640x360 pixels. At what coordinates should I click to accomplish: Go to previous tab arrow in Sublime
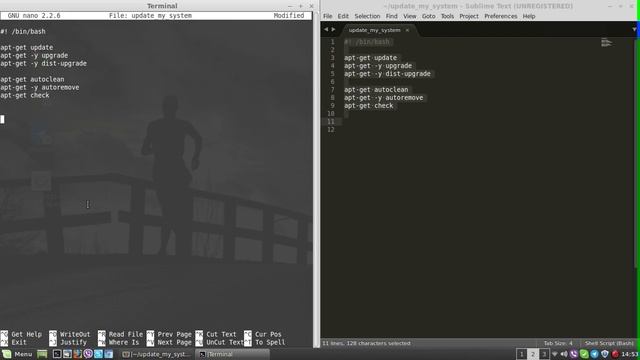click(326, 29)
